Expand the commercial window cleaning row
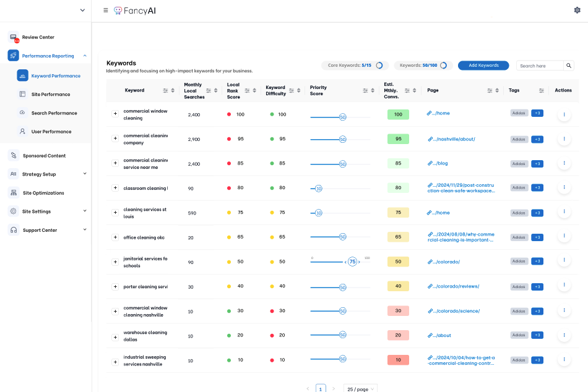Screen dimensions: 588x392 click(115, 114)
